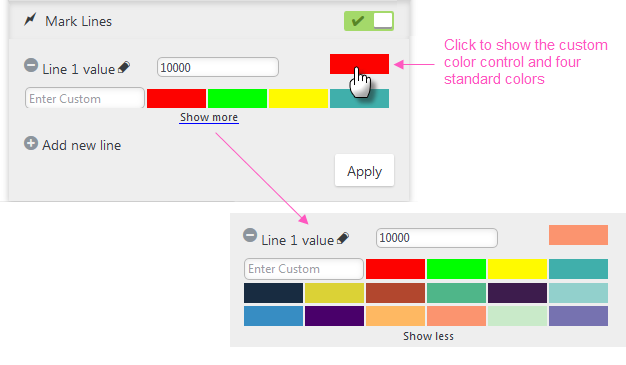Click the plus icon for Add new line

pyautogui.click(x=31, y=143)
